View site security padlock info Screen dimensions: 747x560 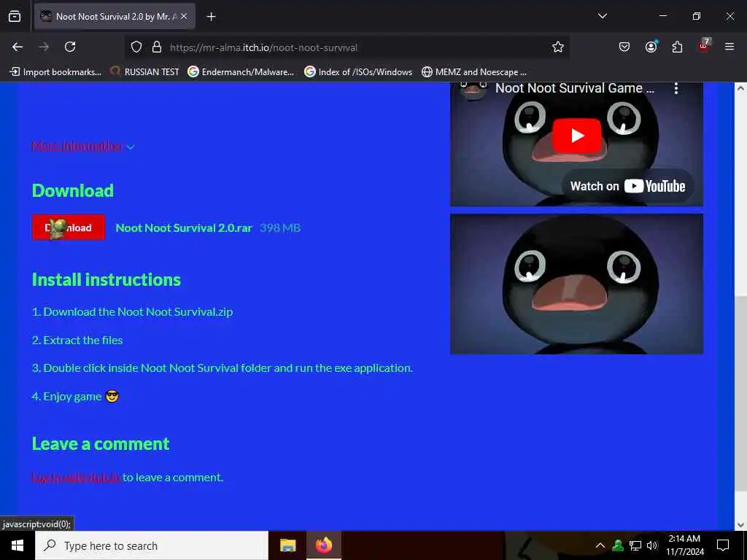pos(157,47)
